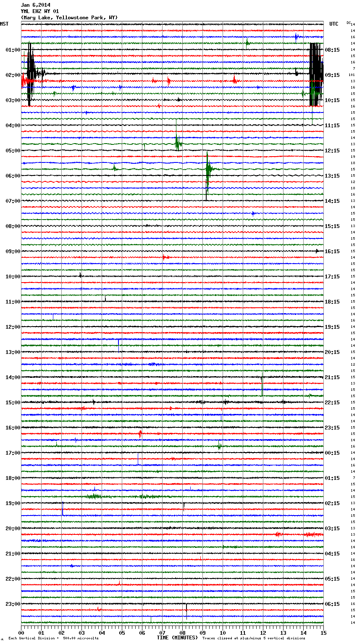Click the '21:15' UTC time label

332,377
